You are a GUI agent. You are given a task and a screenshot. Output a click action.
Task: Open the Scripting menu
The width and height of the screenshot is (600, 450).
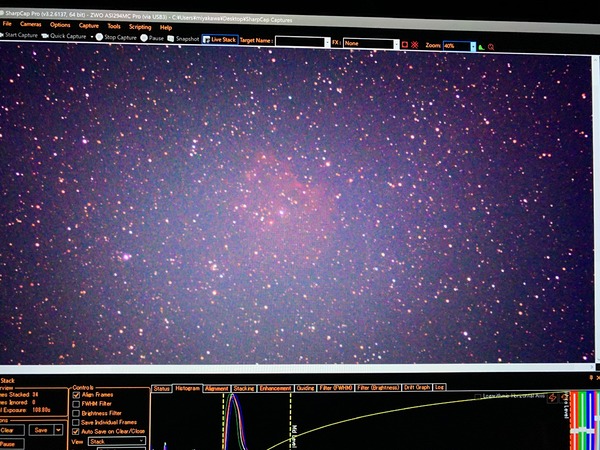140,27
